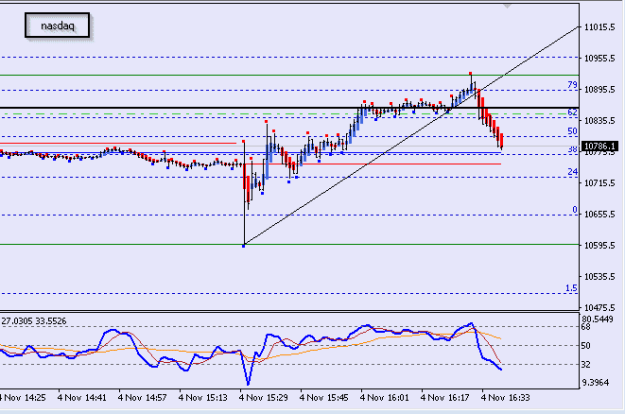This screenshot has height=414, width=625.
Task: Click the 4 Nov 14:41 time label
Action: point(82,397)
